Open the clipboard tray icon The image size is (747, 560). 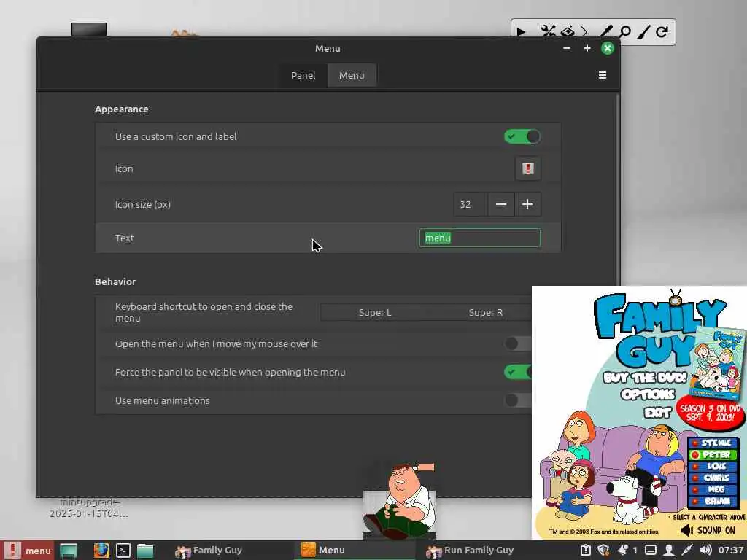[586, 551]
